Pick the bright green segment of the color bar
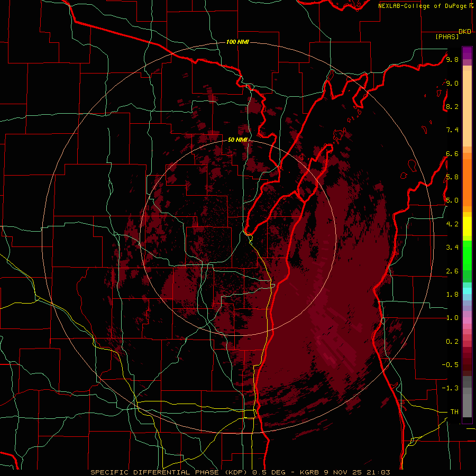The image size is (476, 476). pyautogui.click(x=467, y=255)
